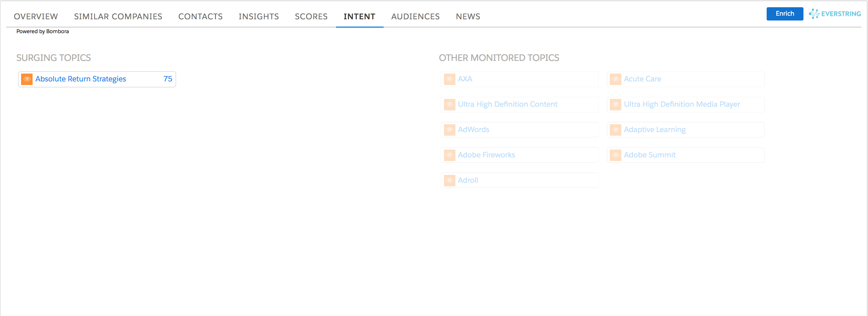Image resolution: width=868 pixels, height=316 pixels.
Task: Switch to the Overview tab
Action: (36, 17)
